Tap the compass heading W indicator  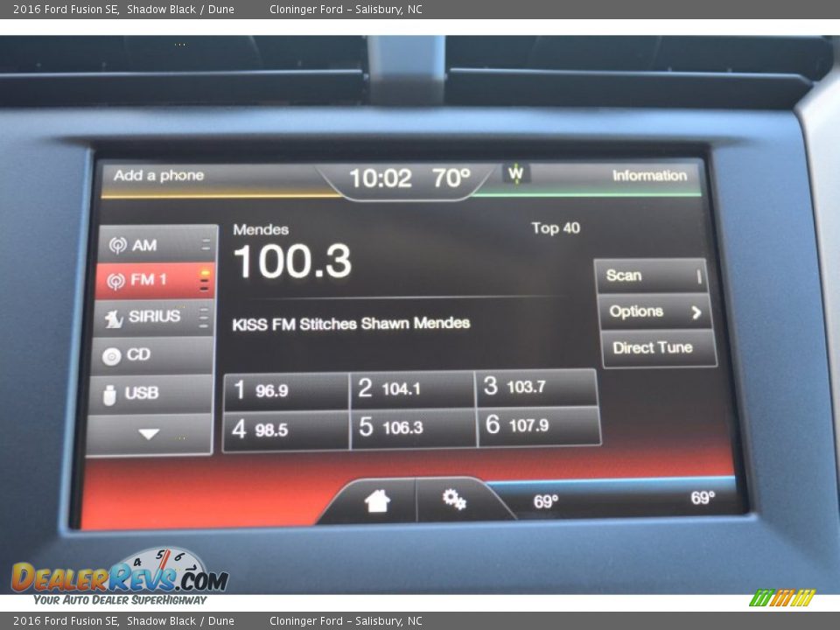pos(516,174)
